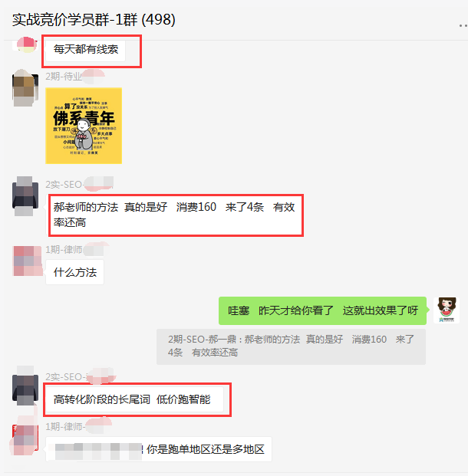Image resolution: width=468 pixels, height=476 pixels.
Task: Select the 消费160 来了4条 message bubble
Action: (x=174, y=215)
